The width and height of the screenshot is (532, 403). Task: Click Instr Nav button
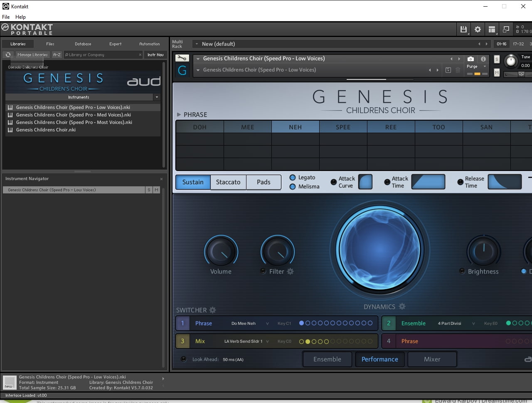[x=155, y=54]
